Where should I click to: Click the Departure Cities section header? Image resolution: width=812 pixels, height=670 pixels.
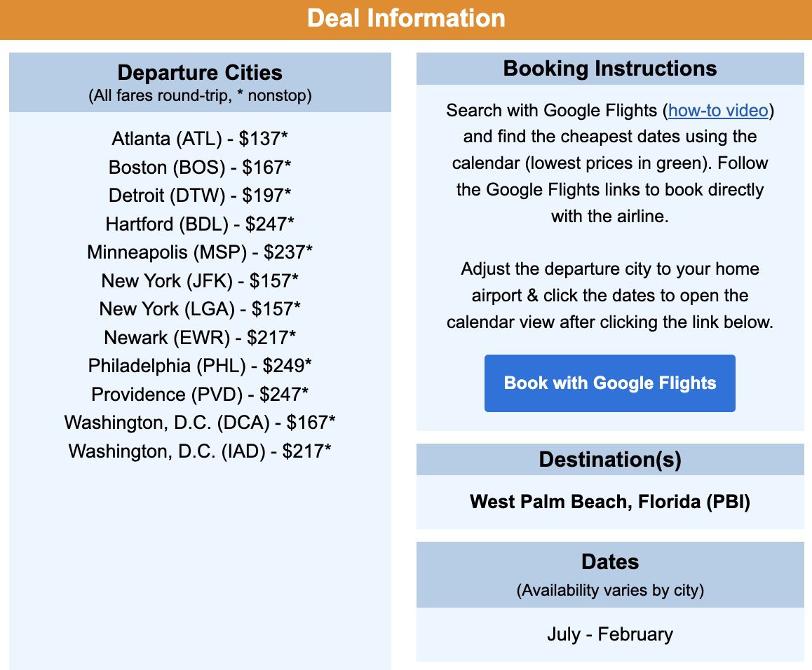pos(201,72)
